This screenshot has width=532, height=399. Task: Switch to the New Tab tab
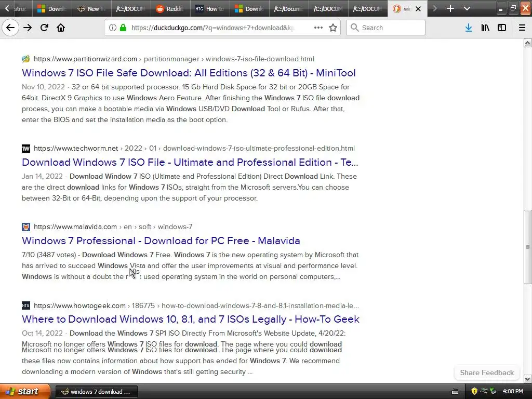(91, 8)
